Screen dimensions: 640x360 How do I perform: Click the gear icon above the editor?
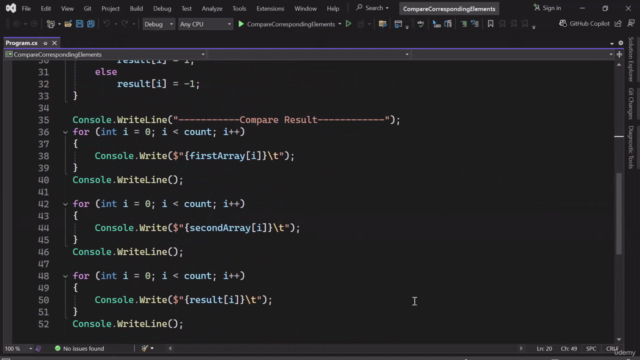(621, 43)
